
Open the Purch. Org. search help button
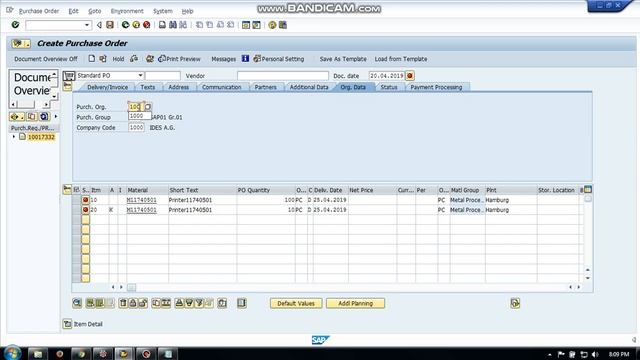coord(148,107)
